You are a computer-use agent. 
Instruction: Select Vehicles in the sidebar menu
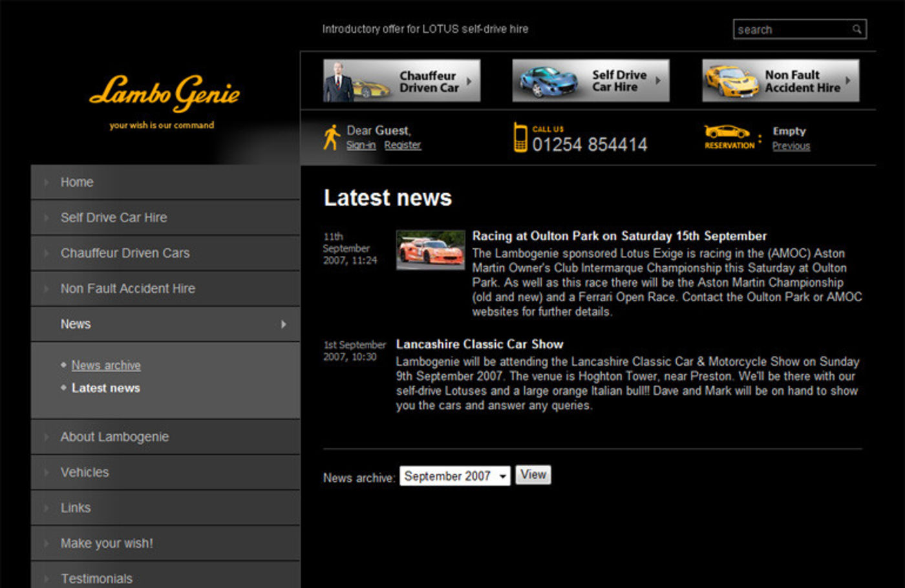[85, 472]
